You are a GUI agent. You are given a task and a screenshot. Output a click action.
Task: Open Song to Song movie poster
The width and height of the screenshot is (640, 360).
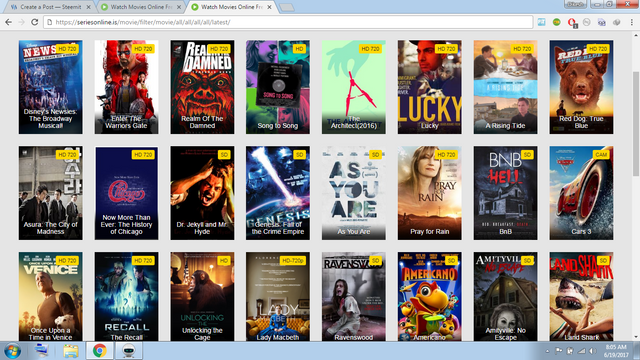click(x=278, y=87)
